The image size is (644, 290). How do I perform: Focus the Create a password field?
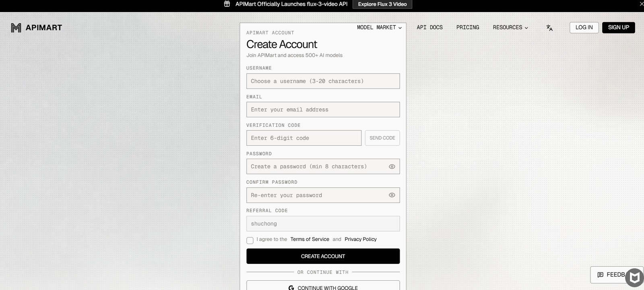coord(323,167)
